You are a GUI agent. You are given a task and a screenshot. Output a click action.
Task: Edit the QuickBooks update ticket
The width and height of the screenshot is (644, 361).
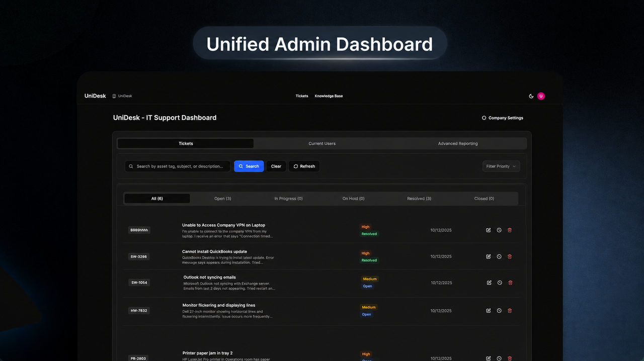coord(489,256)
